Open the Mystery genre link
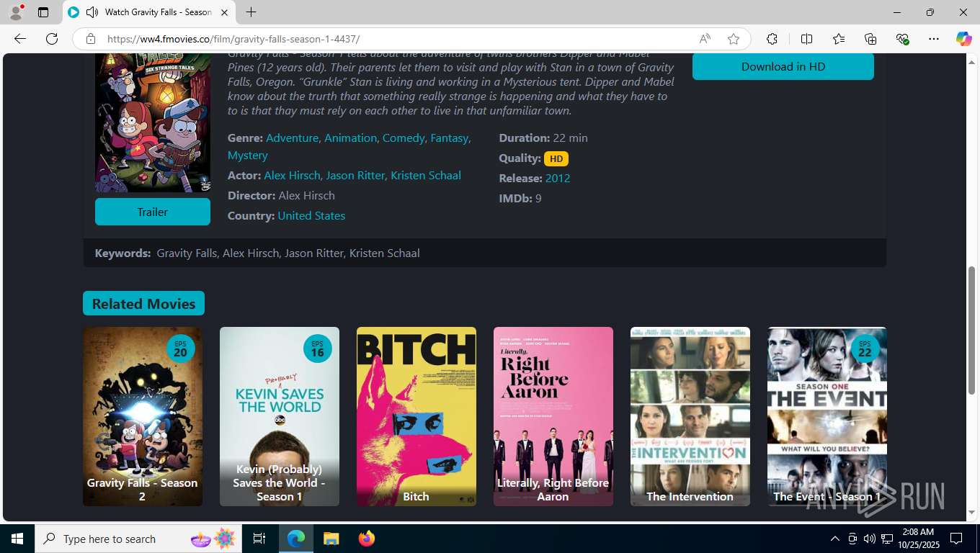 click(247, 155)
